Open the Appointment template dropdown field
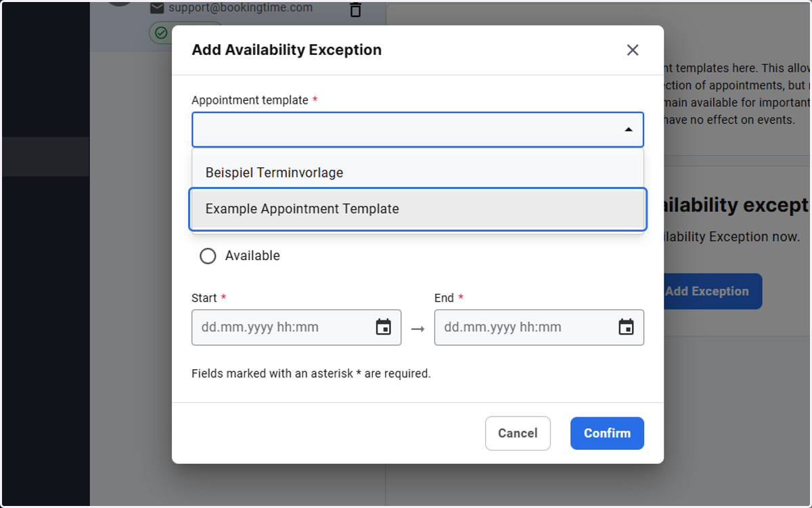Viewport: 812px width, 508px height. click(x=418, y=129)
